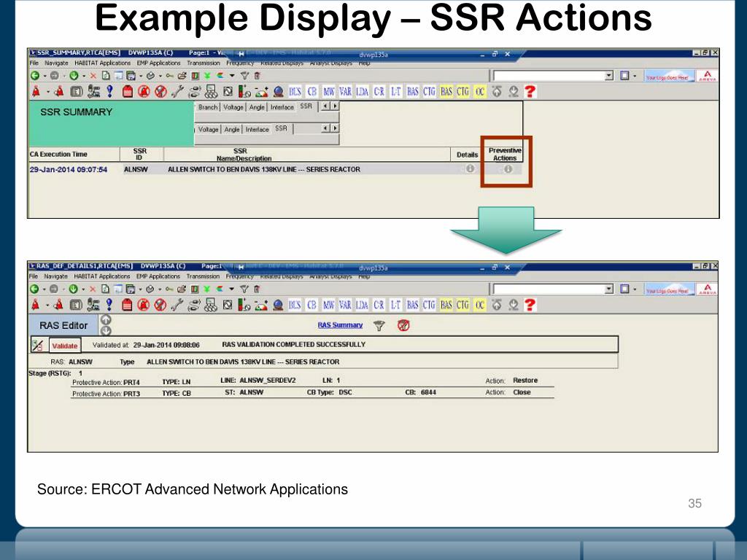
Task: Click blue exclamation icon in SSR_SUMMARY toolbar
Action: [x=110, y=91]
